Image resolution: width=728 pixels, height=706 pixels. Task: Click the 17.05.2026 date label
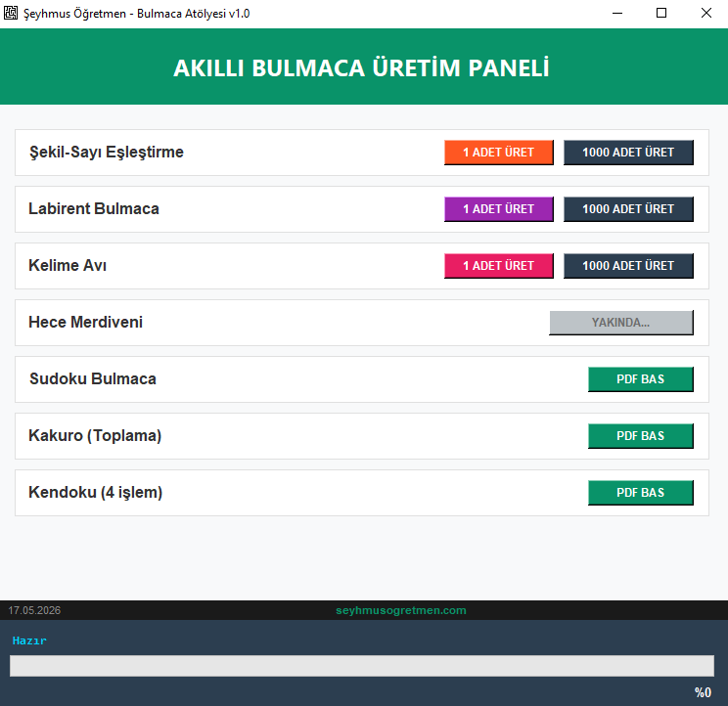click(x=34, y=610)
